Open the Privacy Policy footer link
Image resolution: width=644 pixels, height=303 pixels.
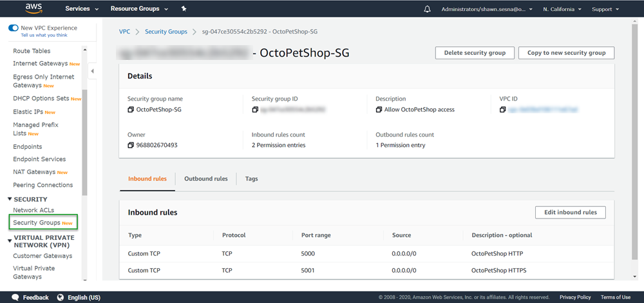575,297
